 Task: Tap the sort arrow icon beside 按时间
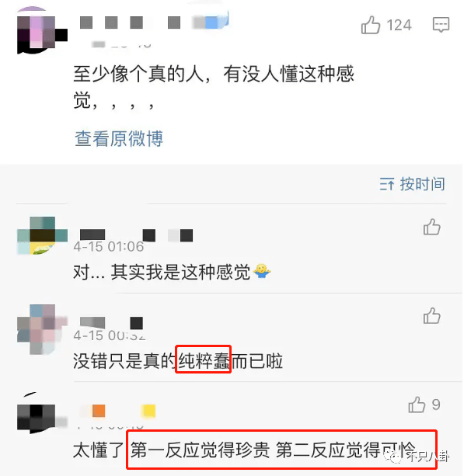coord(387,184)
